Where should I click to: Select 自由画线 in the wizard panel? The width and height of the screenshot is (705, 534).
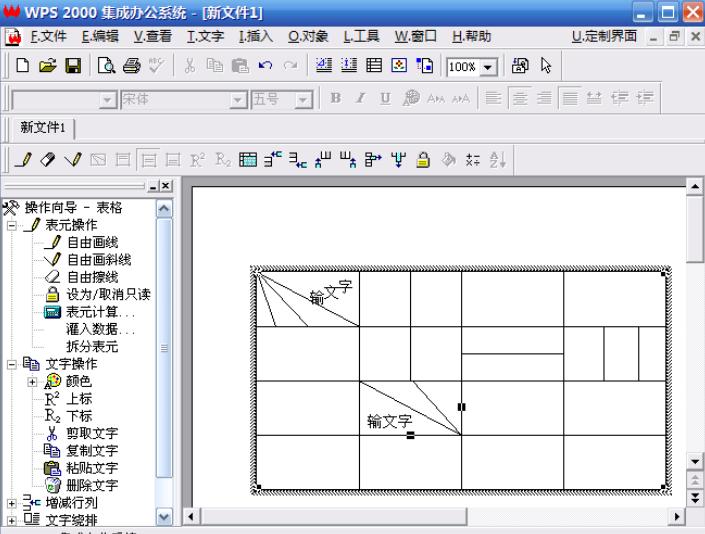tap(92, 243)
